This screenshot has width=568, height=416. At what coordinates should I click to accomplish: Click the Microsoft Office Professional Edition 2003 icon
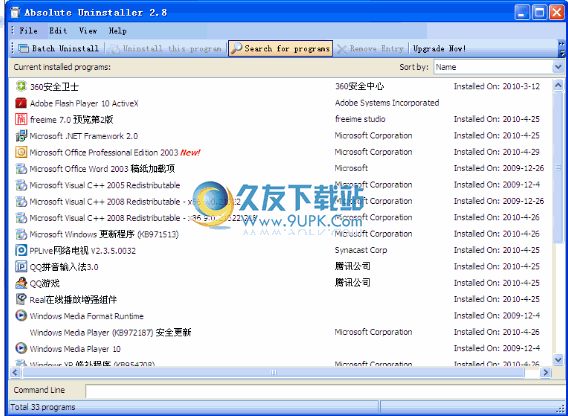(x=21, y=152)
